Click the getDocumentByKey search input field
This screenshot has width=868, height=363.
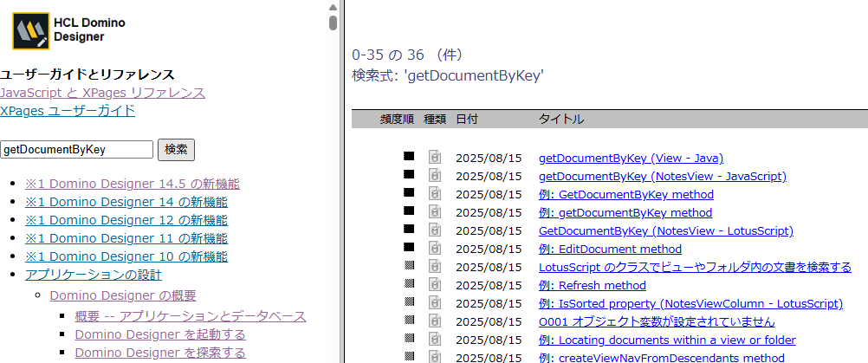click(x=76, y=149)
